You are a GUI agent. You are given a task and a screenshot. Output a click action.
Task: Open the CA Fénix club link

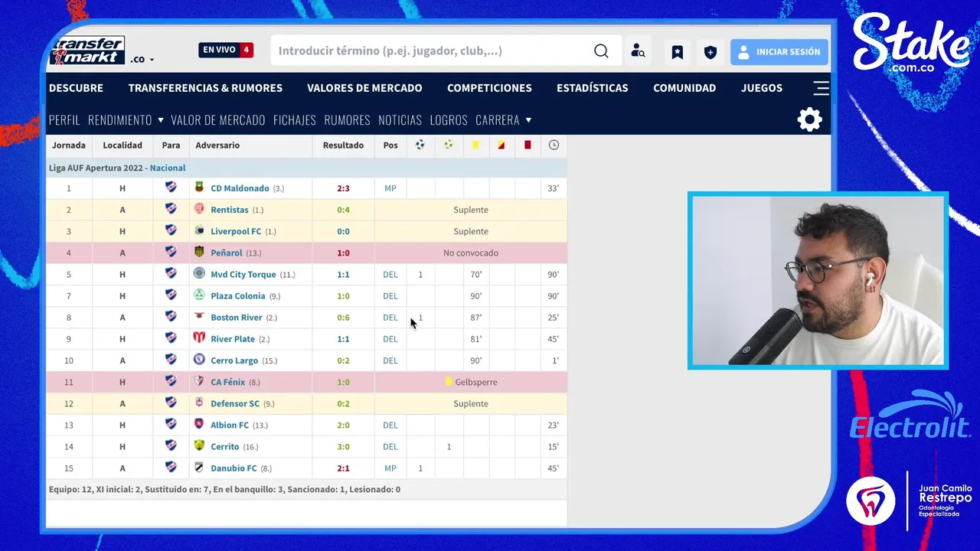pos(228,382)
